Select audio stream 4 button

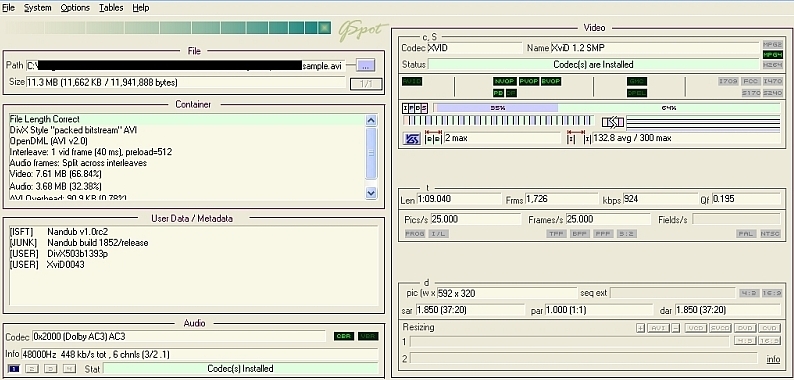pos(69,369)
